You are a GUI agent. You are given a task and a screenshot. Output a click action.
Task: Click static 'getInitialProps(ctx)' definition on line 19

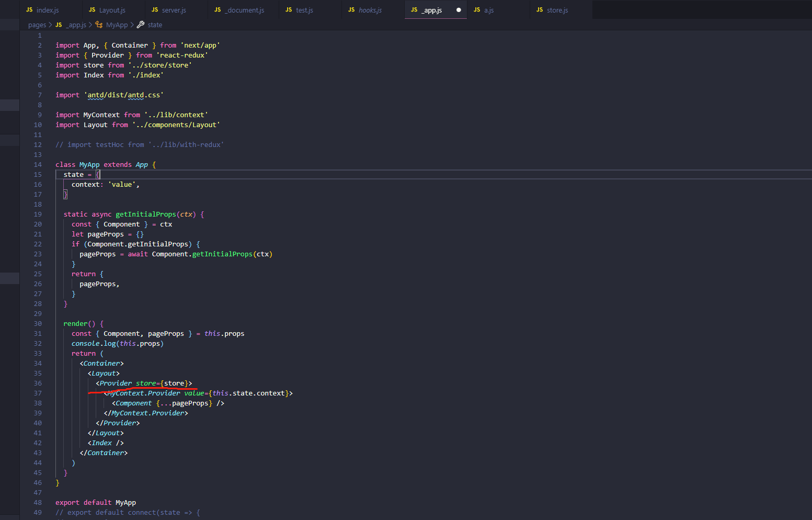[x=155, y=214]
